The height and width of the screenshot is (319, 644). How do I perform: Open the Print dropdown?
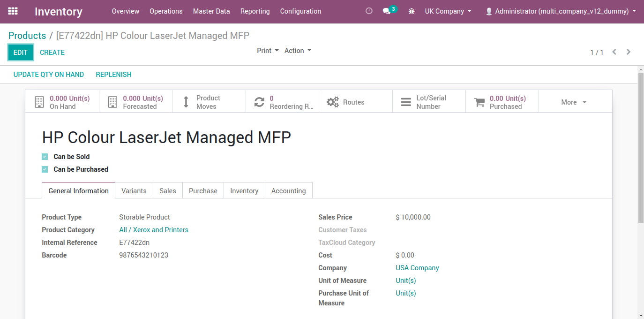(268, 51)
